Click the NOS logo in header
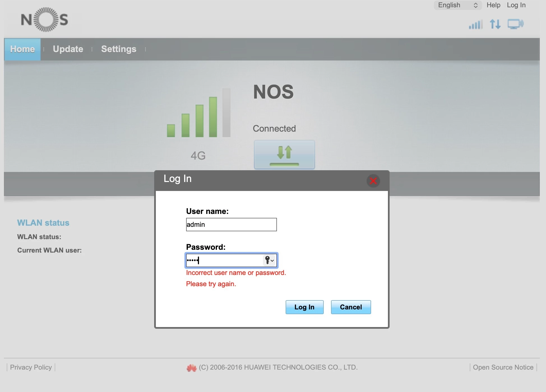546x392 pixels. pyautogui.click(x=45, y=20)
